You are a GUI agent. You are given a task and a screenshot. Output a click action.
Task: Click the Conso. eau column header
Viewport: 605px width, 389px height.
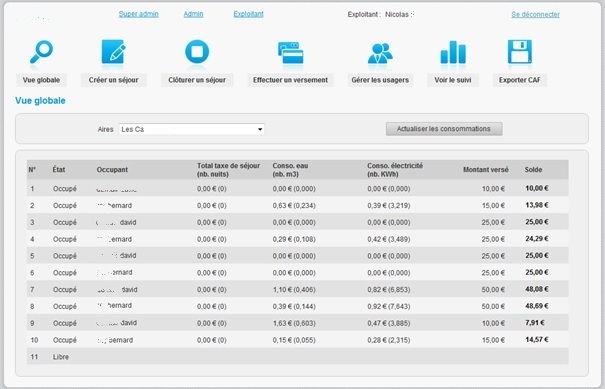(290, 170)
